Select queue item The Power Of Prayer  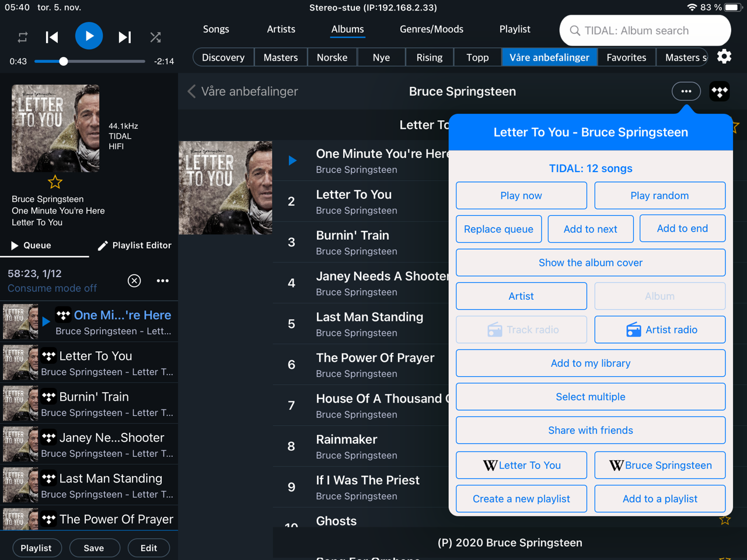[89, 519]
